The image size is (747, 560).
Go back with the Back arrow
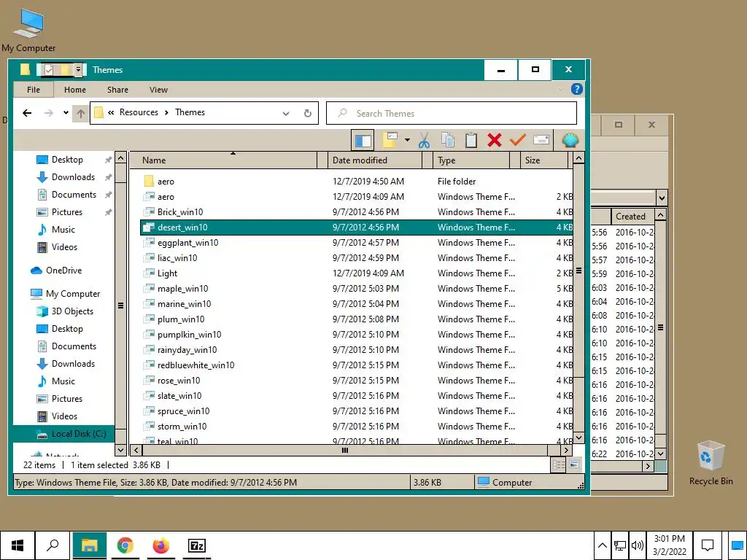(x=27, y=113)
